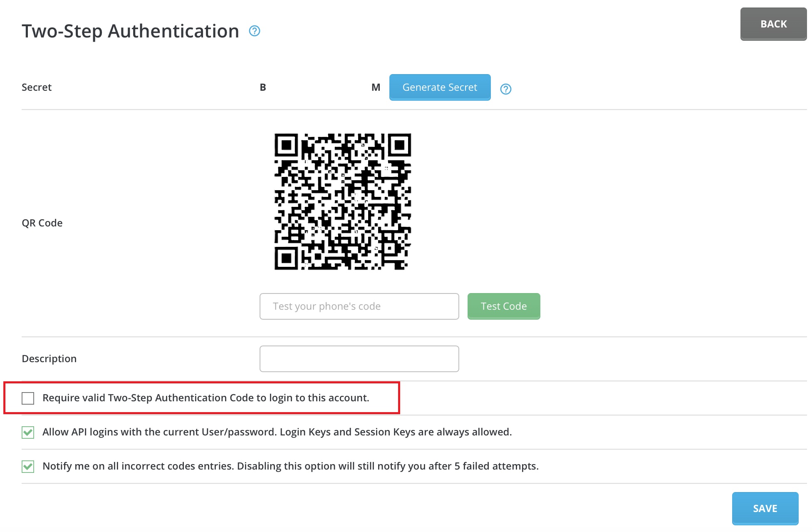Uncheck the 'Allow API logins' checkbox
812x532 pixels.
[28, 433]
